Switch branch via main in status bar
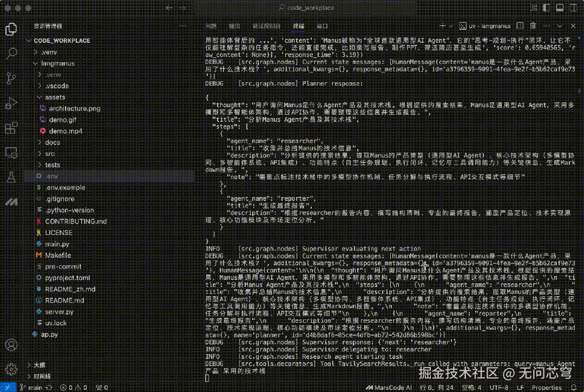 pos(31,388)
